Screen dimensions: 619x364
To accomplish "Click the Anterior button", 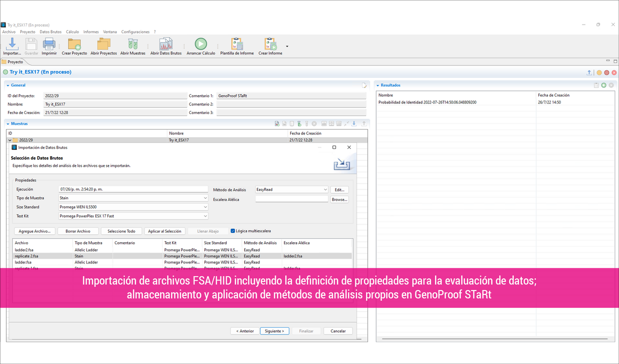I will (x=244, y=331).
